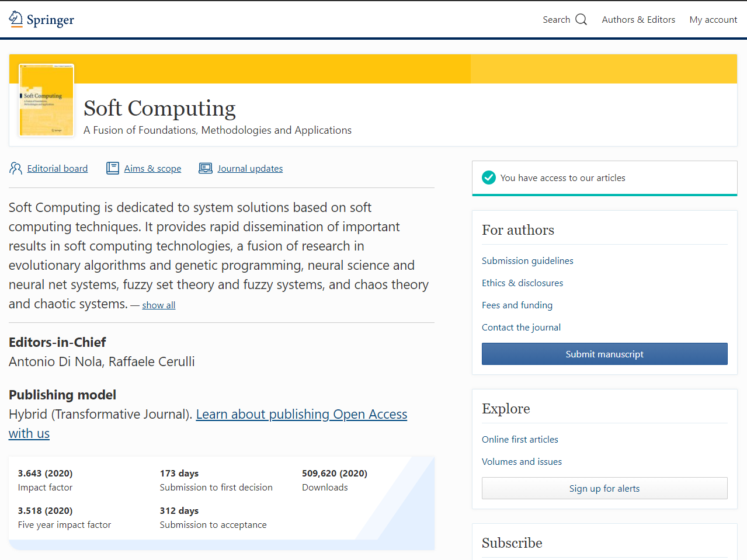Click the green access checkmark icon
The width and height of the screenshot is (747, 560).
click(x=489, y=178)
